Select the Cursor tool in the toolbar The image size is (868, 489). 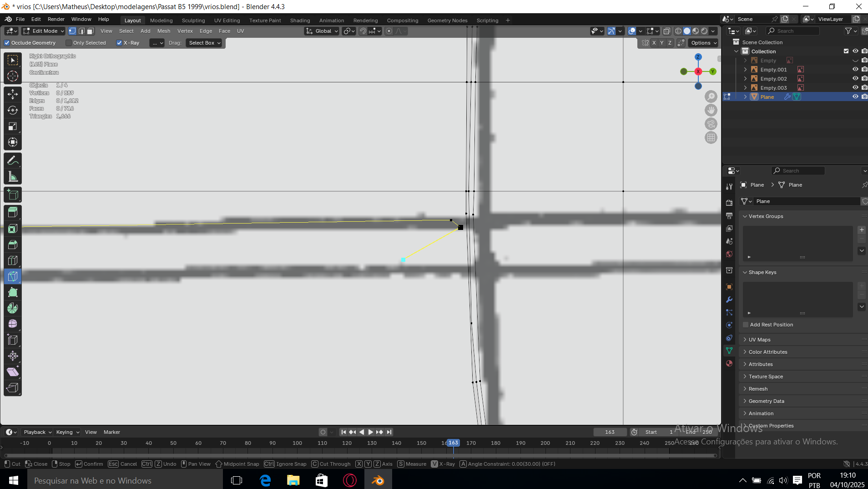[x=13, y=76]
